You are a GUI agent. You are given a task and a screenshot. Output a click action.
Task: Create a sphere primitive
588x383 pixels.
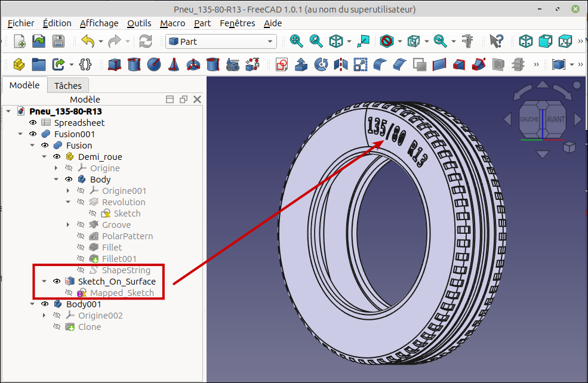tap(154, 64)
